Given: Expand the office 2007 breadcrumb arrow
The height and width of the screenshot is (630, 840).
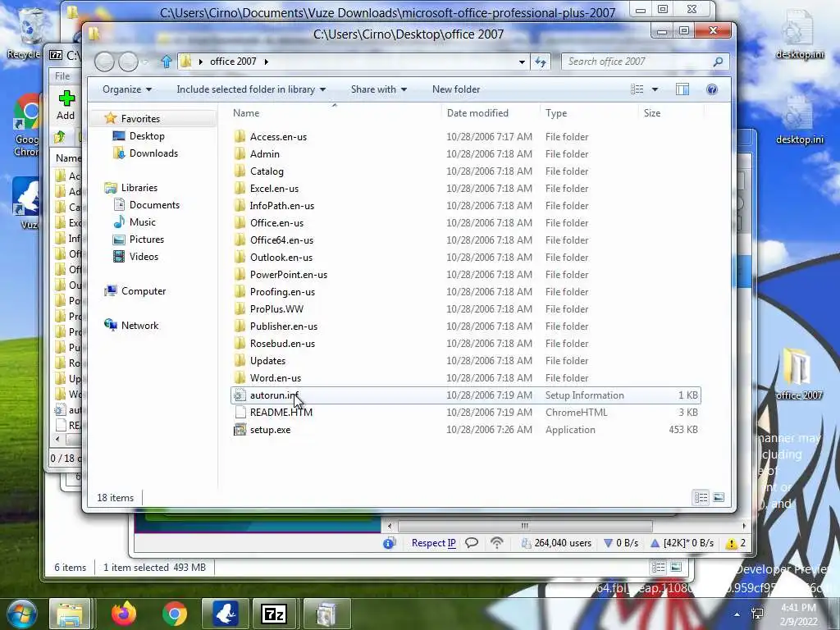Looking at the screenshot, I should tap(267, 62).
